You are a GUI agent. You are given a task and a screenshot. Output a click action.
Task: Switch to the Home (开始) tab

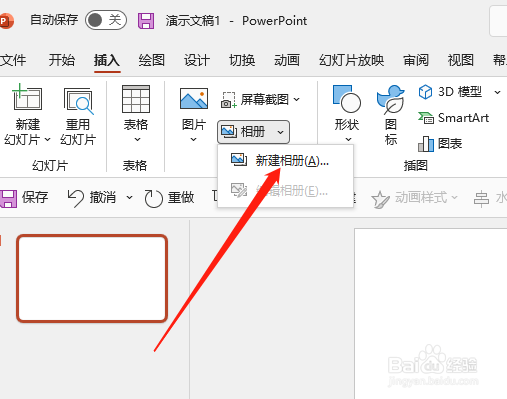(x=62, y=60)
